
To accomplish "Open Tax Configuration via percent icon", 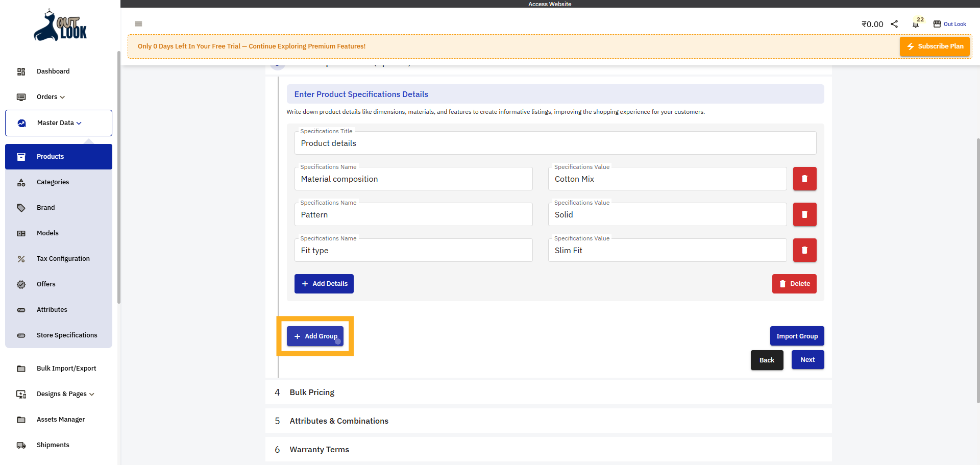I will pos(21,259).
